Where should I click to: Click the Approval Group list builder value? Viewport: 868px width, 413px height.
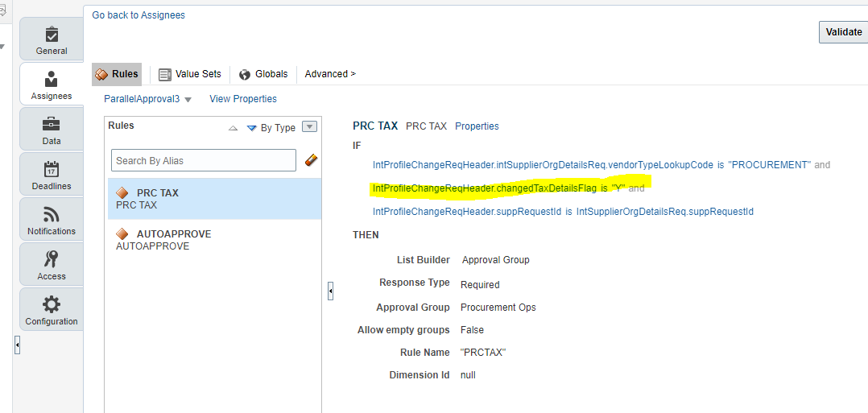point(495,260)
